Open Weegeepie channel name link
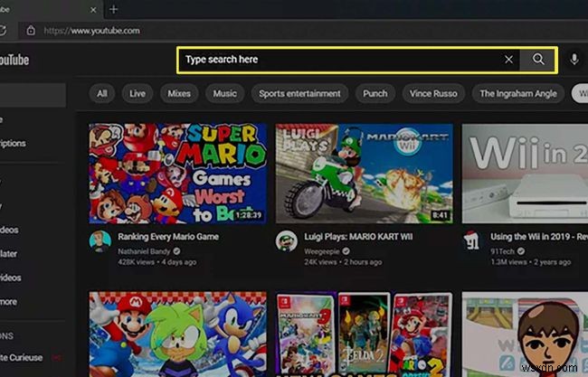 pos(321,251)
